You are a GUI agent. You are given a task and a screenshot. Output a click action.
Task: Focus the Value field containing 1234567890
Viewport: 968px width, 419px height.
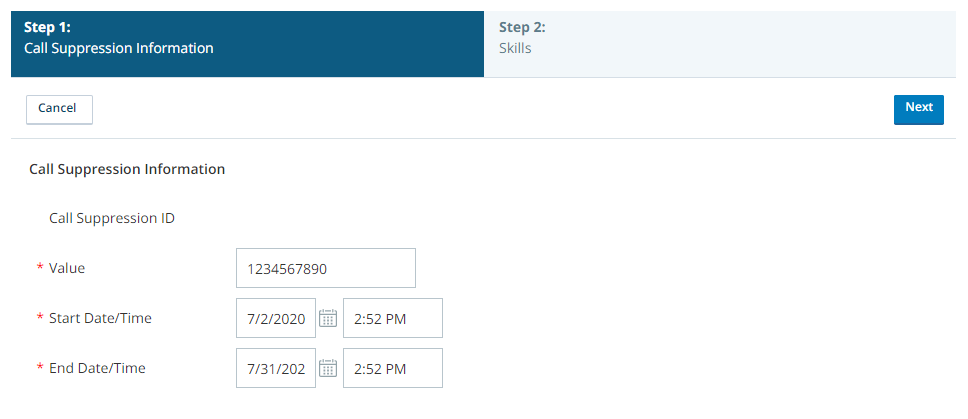pyautogui.click(x=326, y=268)
